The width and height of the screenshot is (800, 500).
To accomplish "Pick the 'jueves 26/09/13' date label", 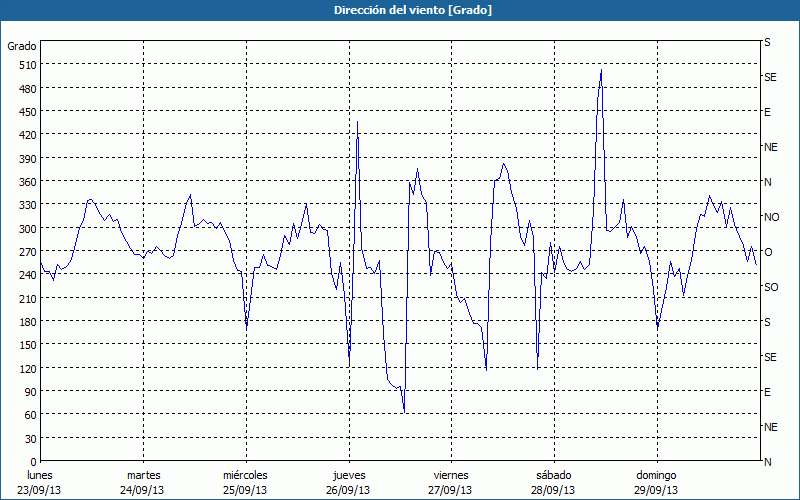I will pos(348,482).
